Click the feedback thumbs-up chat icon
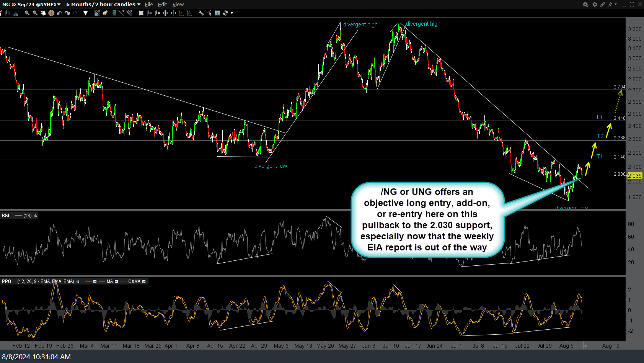The width and height of the screenshot is (644, 363). click(x=585, y=5)
